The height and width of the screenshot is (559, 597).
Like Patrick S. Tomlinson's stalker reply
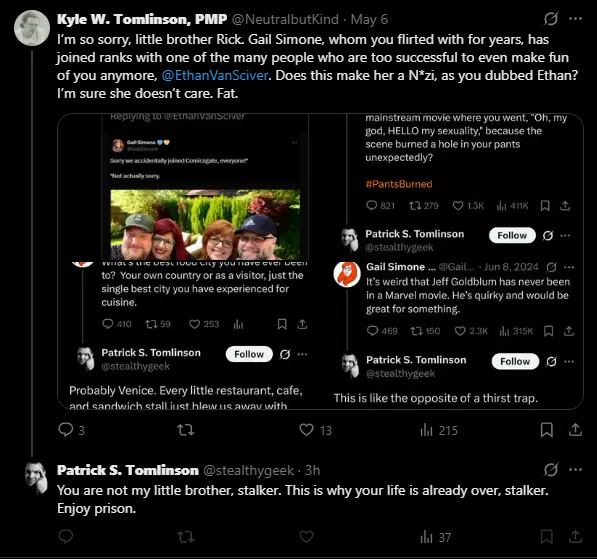306,537
